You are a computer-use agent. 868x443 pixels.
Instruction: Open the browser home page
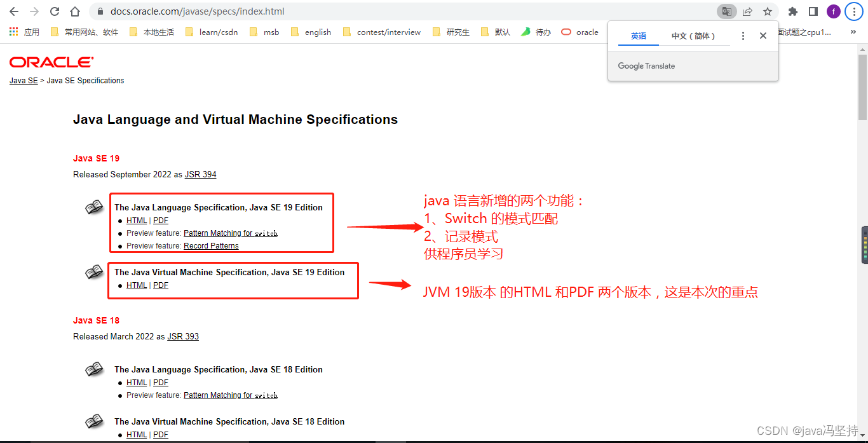pos(75,11)
